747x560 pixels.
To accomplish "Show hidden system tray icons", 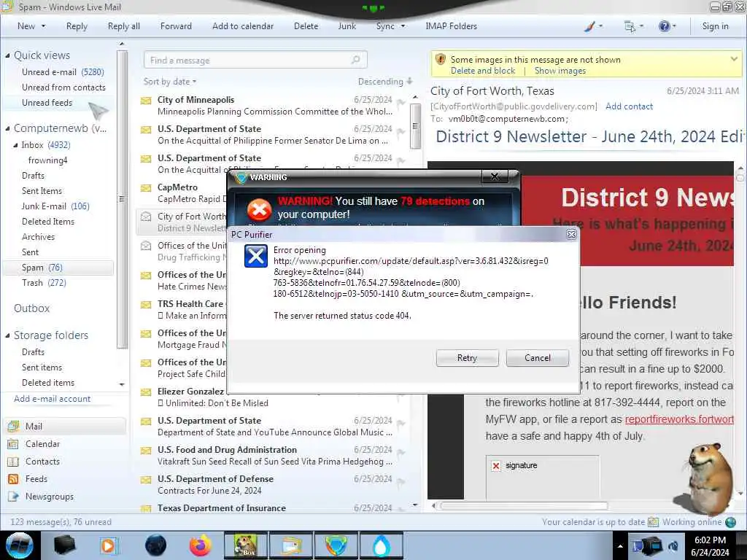I will click(620, 546).
